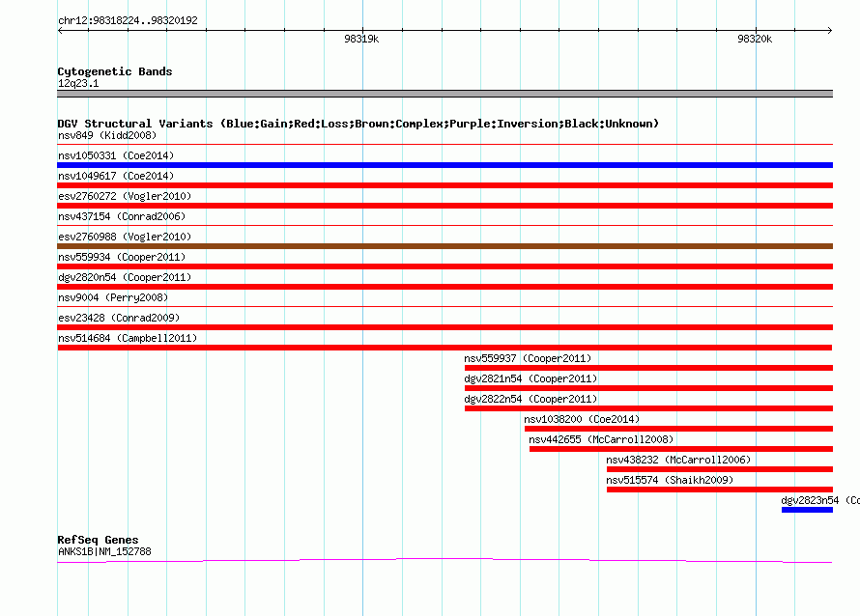Select the brown esv2760988 complex bar
The image size is (860, 616).
pos(444,246)
